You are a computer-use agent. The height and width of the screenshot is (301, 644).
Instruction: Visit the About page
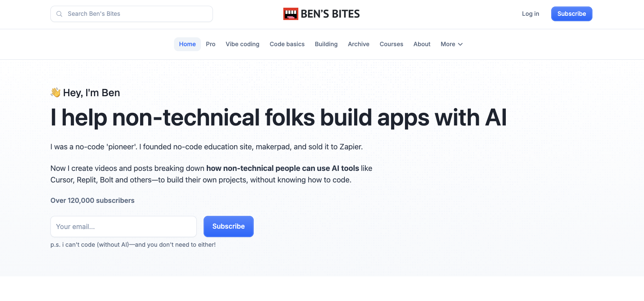point(422,44)
